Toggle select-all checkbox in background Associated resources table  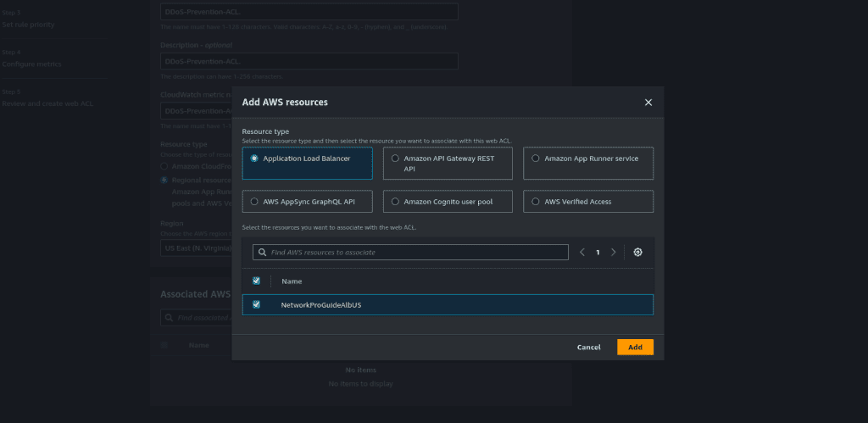point(164,345)
